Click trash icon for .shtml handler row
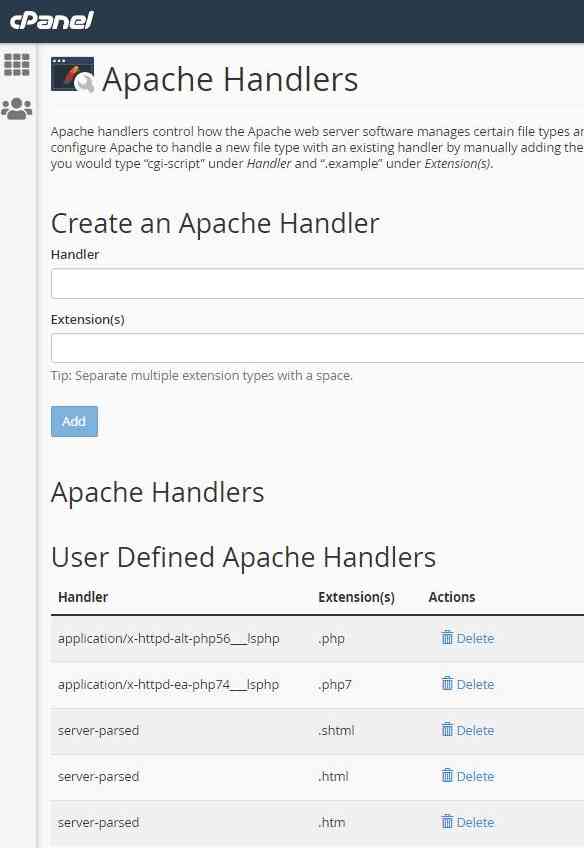This screenshot has width=584, height=848. click(447, 730)
